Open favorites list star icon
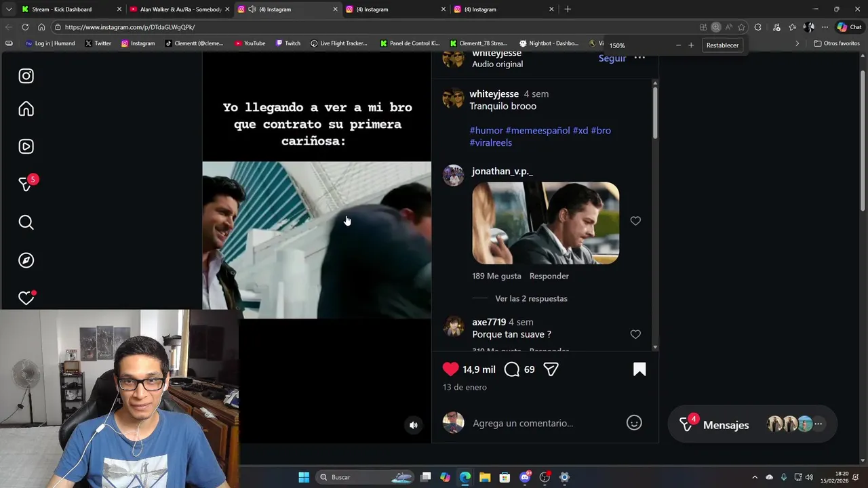The height and width of the screenshot is (488, 868). tap(792, 27)
